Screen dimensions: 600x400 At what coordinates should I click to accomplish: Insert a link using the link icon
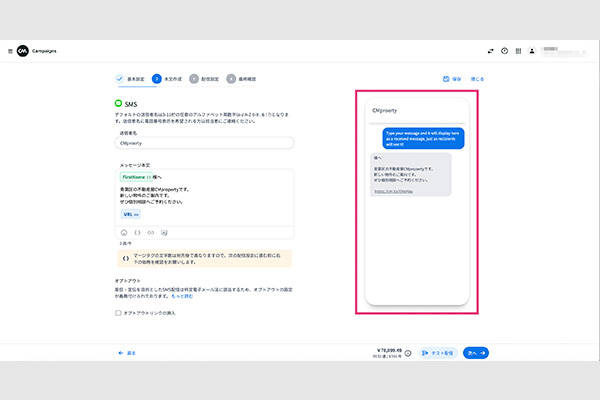pos(149,232)
